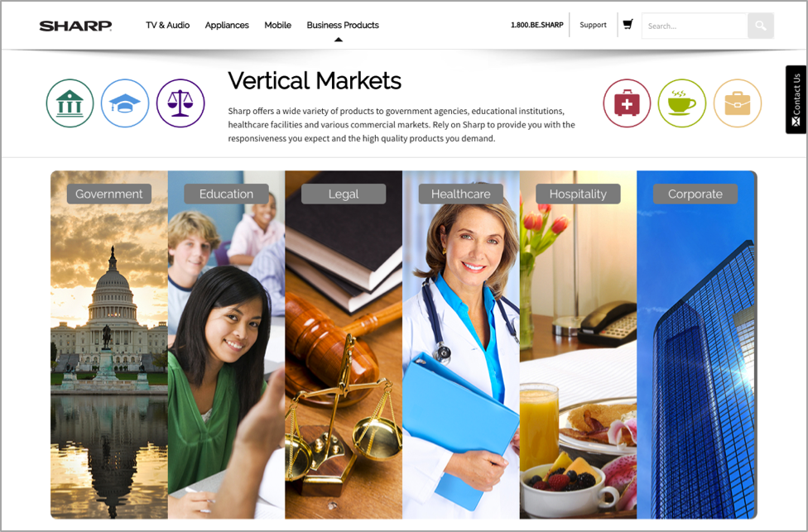This screenshot has width=808, height=532.
Task: Open the red medical kit icon
Action: pyautogui.click(x=627, y=103)
